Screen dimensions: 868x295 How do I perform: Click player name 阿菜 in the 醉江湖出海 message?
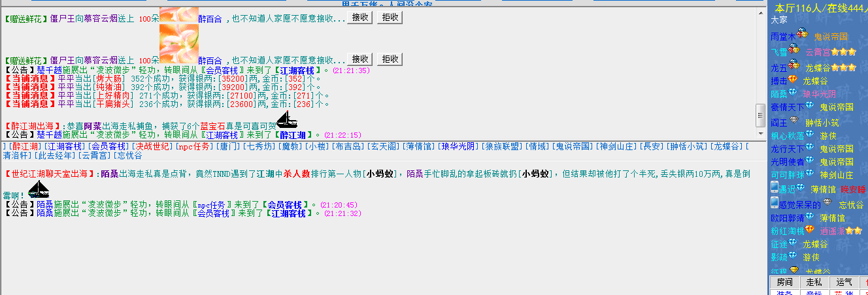click(x=92, y=125)
